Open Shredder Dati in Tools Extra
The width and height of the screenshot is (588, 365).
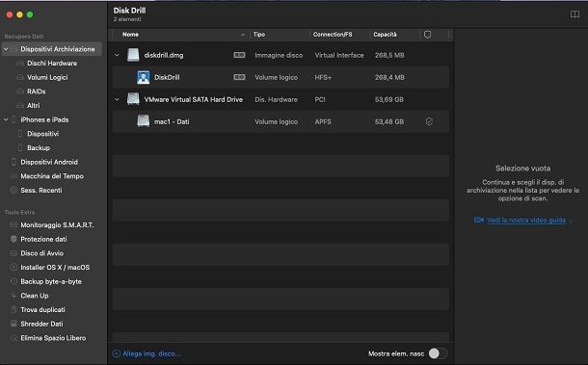(x=41, y=324)
